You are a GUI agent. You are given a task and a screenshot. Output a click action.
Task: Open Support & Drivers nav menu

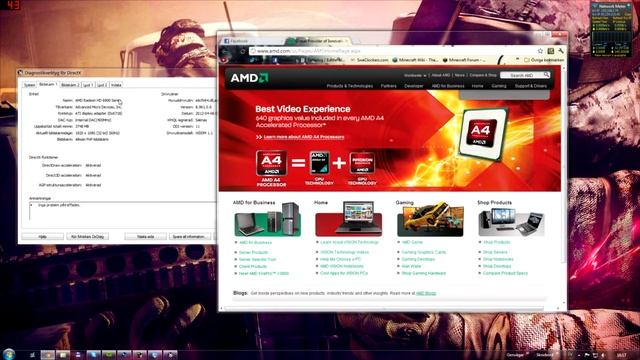[x=531, y=86]
